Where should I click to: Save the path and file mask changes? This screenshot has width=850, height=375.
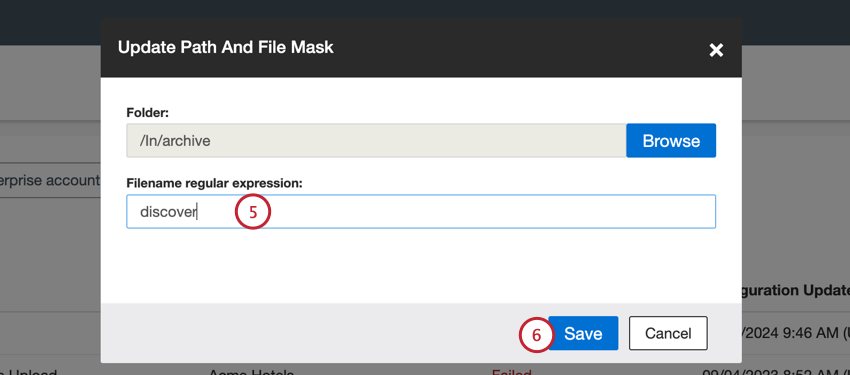(583, 333)
